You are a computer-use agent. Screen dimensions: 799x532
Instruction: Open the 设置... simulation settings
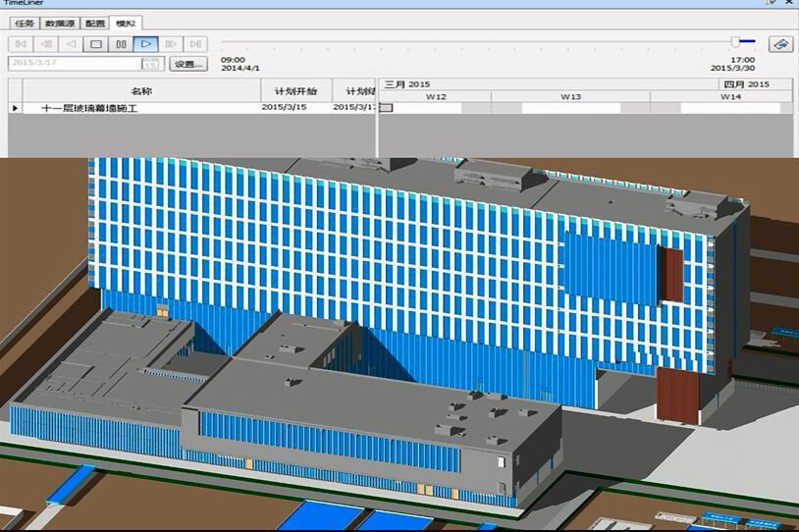tap(188, 64)
